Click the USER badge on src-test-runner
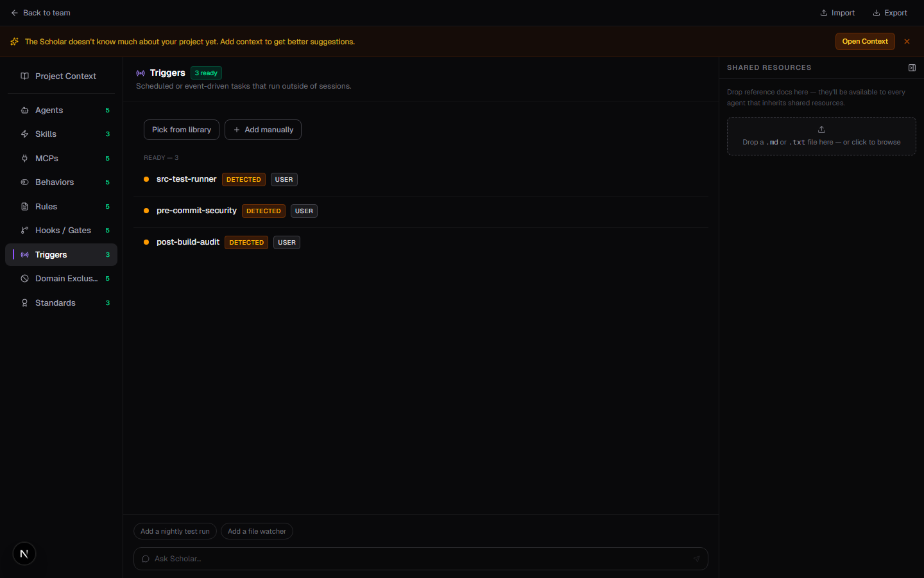 [x=284, y=180]
